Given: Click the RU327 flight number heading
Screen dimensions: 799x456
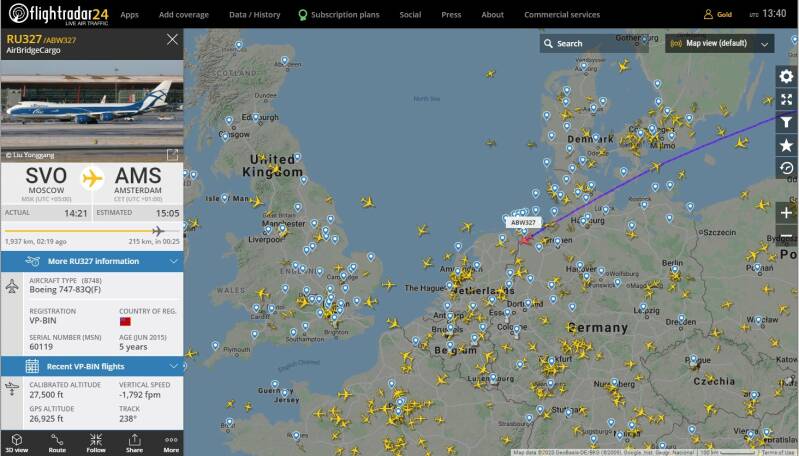Looking at the screenshot, I should click(x=24, y=39).
